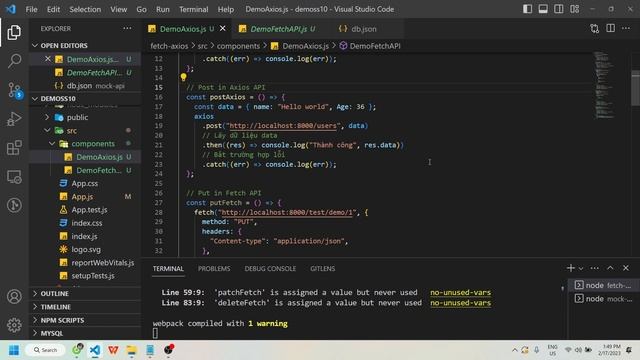Open terminal launch profile dropdown arrow
This screenshot has height=360, width=640.
[x=581, y=268]
